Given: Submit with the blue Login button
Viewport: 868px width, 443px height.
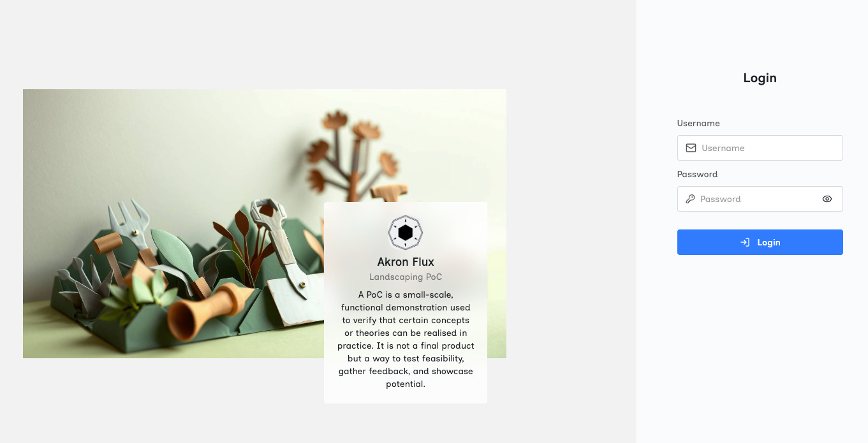Looking at the screenshot, I should tap(760, 242).
